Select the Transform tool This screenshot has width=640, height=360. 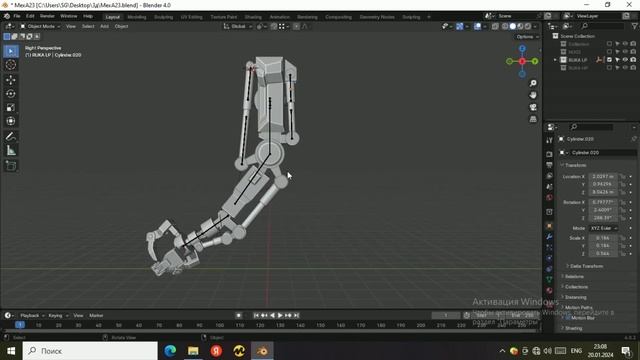pyautogui.click(x=11, y=121)
